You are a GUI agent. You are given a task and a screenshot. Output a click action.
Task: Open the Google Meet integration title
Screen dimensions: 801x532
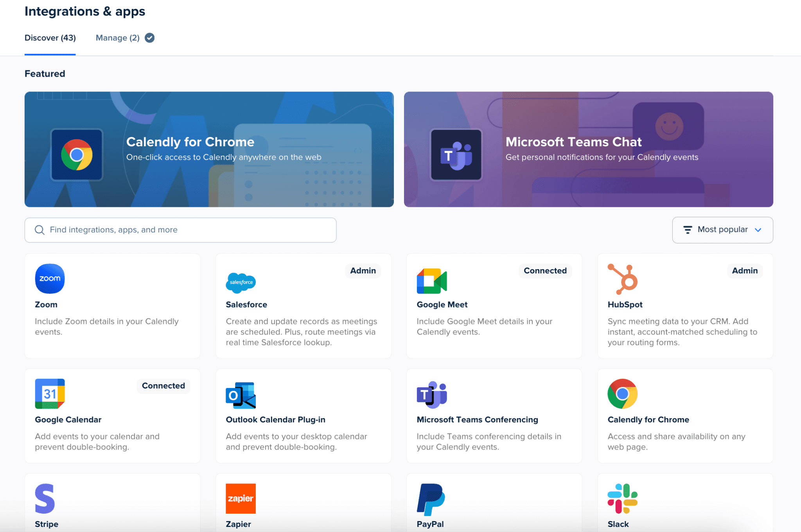click(x=442, y=304)
